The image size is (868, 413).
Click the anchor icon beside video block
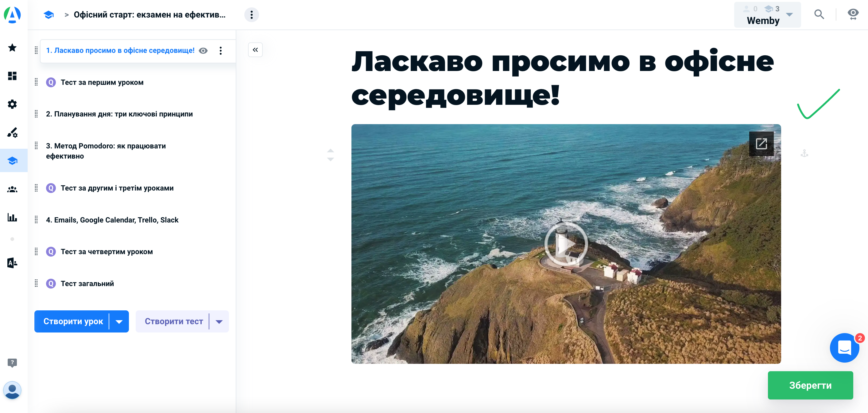click(804, 154)
